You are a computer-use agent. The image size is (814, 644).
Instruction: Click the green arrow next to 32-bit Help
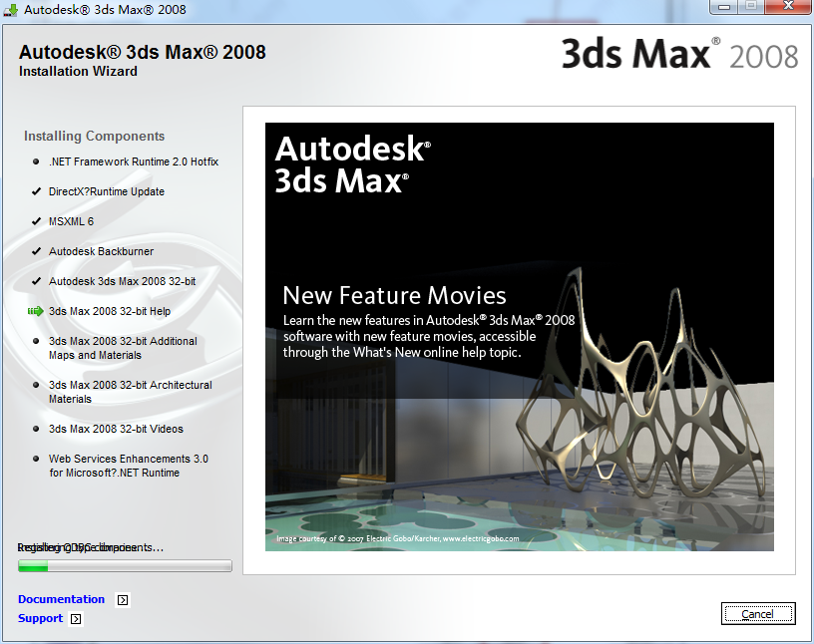click(35, 311)
